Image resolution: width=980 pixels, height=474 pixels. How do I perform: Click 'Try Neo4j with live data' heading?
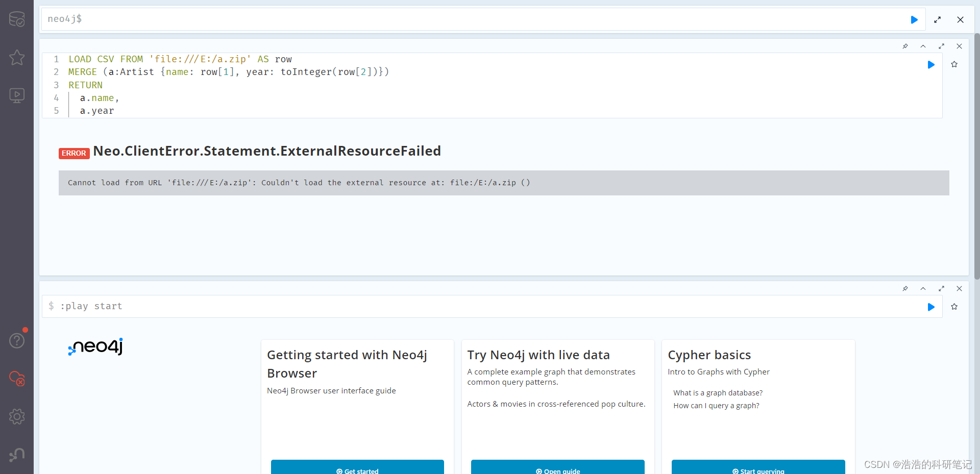tap(538, 355)
